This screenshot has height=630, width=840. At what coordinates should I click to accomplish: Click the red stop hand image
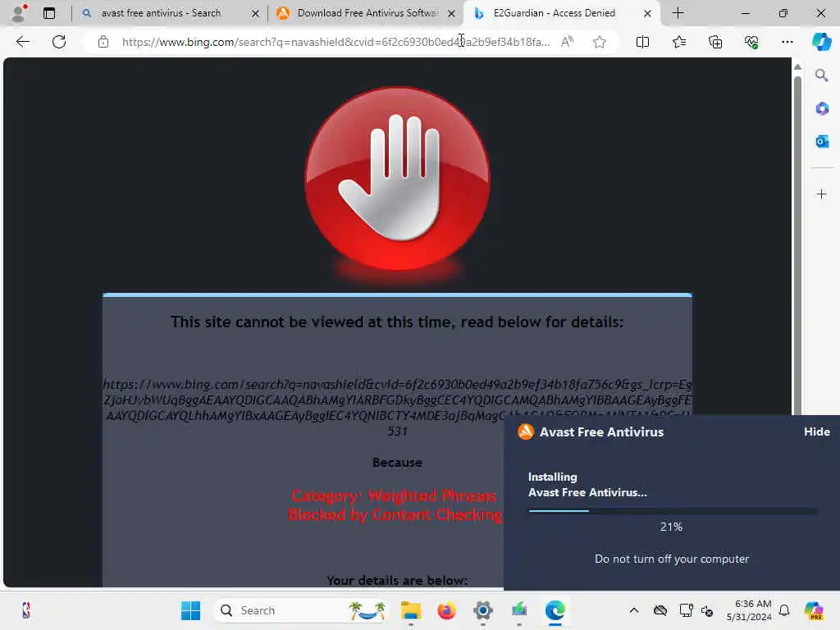(x=397, y=180)
